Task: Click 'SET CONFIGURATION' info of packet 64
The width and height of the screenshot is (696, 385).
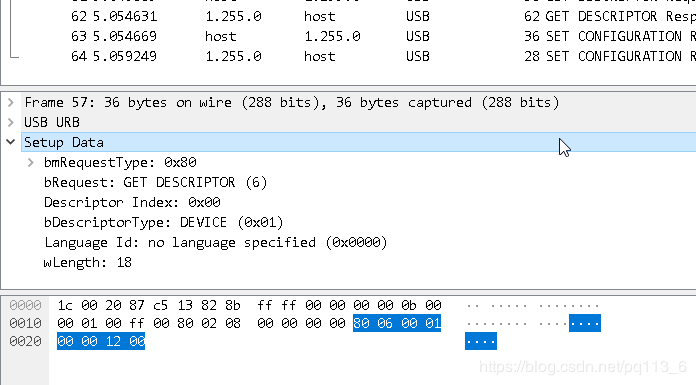Action: click(614, 56)
